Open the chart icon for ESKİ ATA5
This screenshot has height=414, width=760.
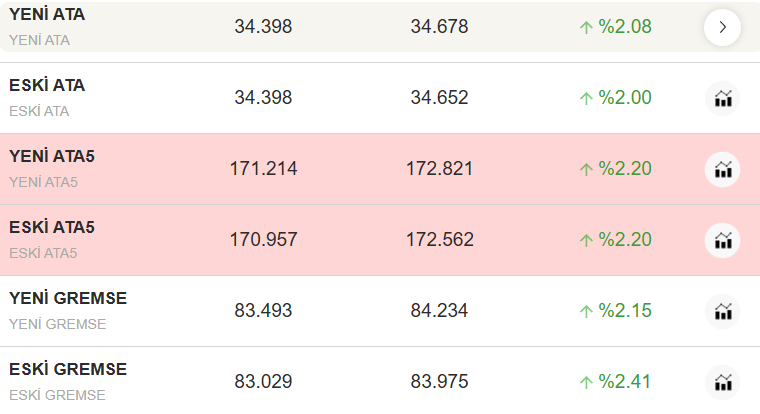tap(722, 240)
